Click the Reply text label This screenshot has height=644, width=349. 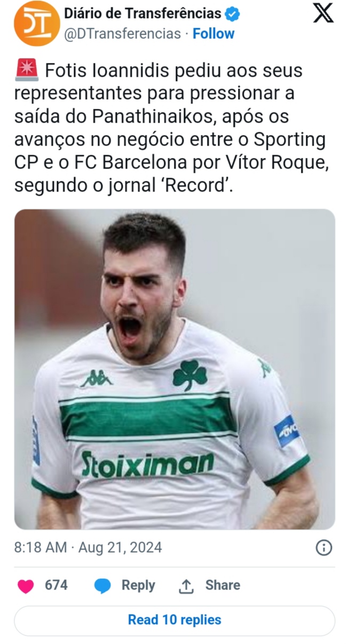(138, 585)
